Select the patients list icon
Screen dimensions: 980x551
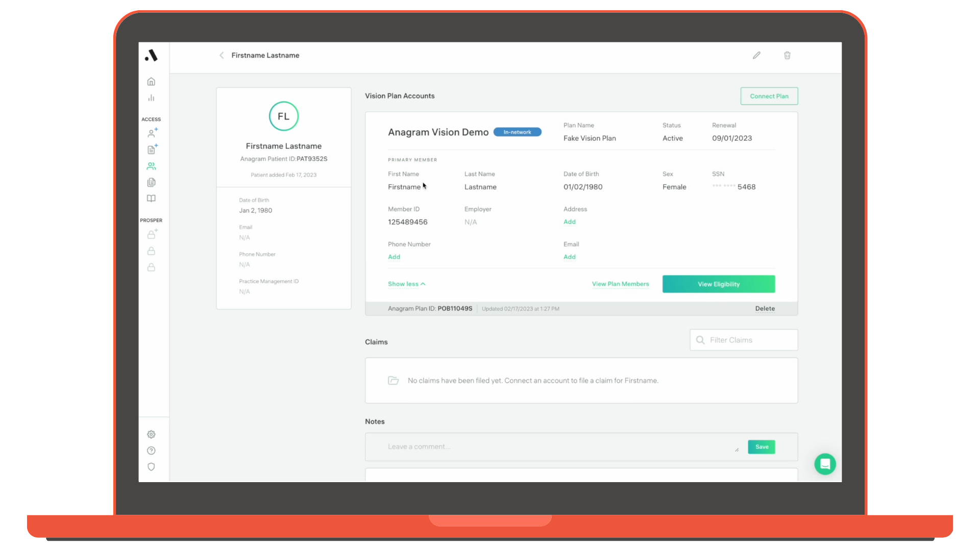151,166
